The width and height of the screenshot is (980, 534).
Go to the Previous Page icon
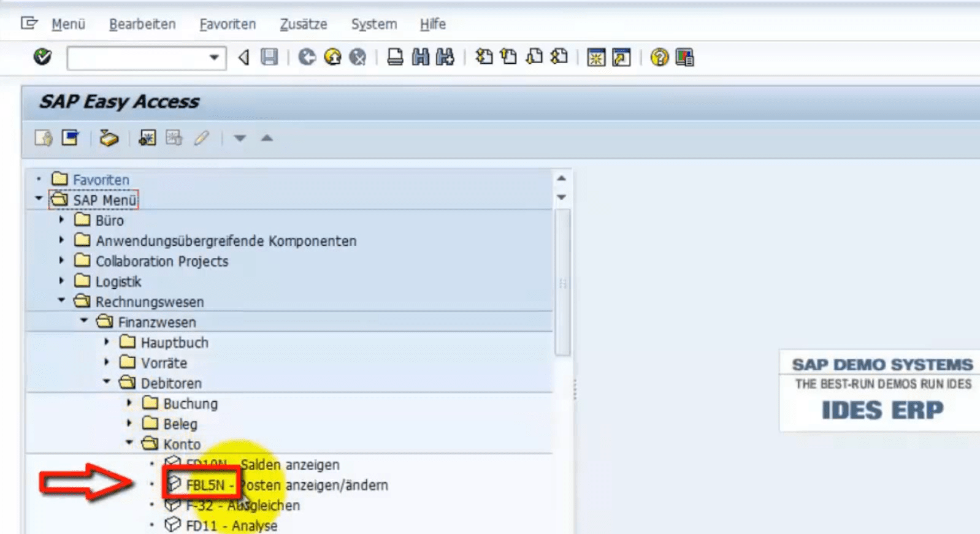tap(508, 57)
